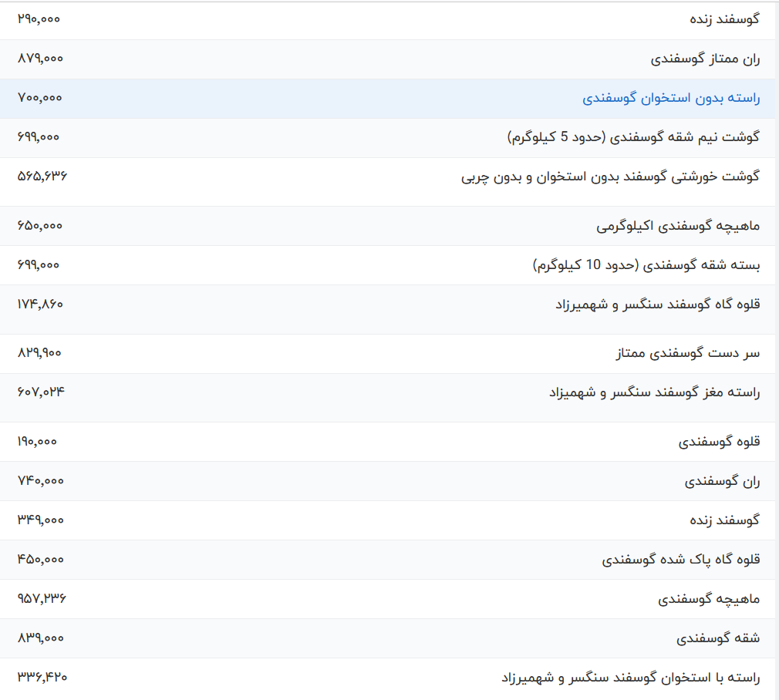Image resolution: width=779 pixels, height=700 pixels.
Task: Select راسته مغز گوسفند سنگسر و شهمیزاد
Action: [x=654, y=392]
